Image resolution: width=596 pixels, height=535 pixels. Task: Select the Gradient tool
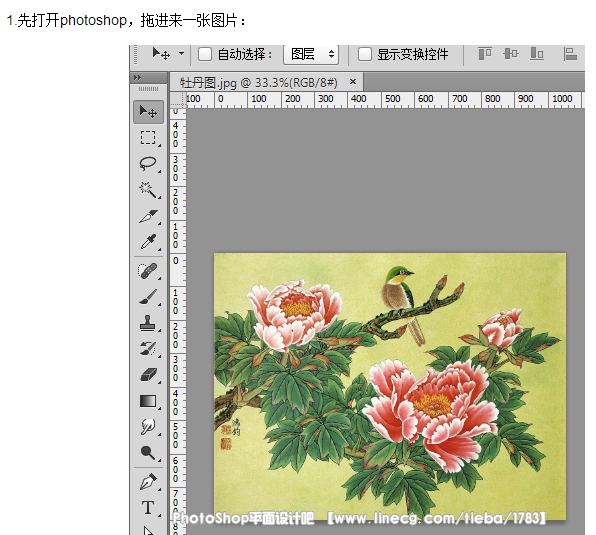(148, 401)
